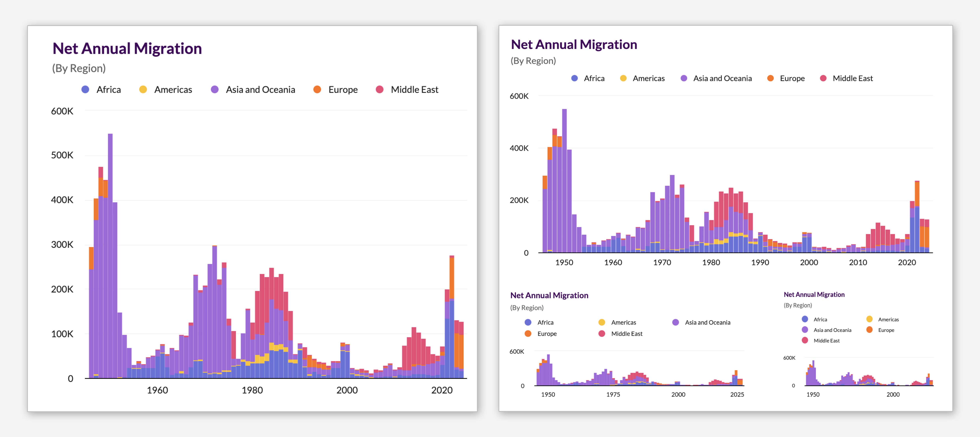Toggle Europe legend label in left chart
This screenshot has height=437, width=980.
click(343, 89)
